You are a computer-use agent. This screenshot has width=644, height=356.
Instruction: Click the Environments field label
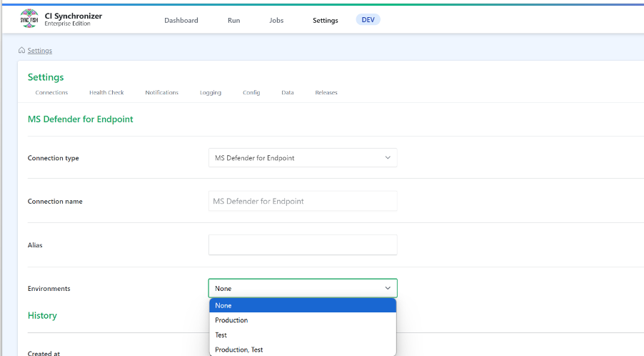coord(49,289)
